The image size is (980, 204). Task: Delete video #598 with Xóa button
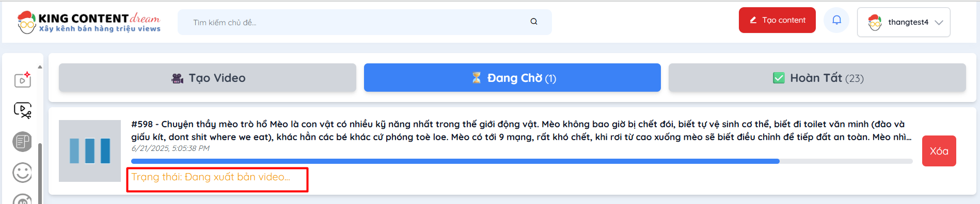click(x=939, y=151)
